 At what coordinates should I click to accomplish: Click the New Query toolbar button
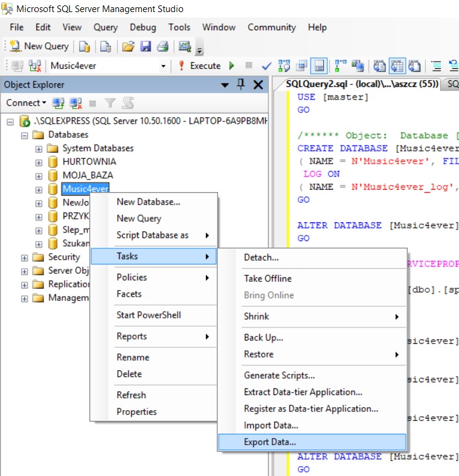(39, 46)
